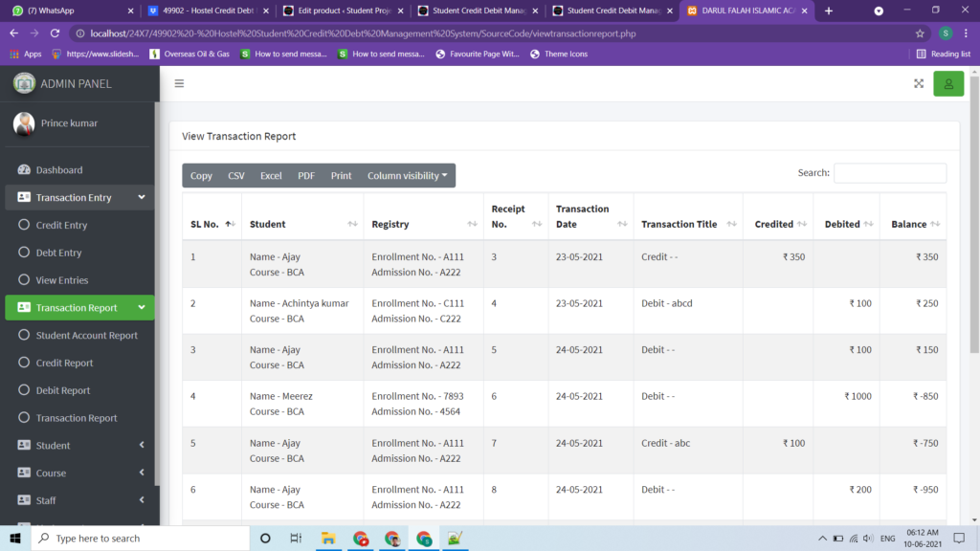This screenshot has height=551, width=980.
Task: Click the PDF export button
Action: [305, 175]
